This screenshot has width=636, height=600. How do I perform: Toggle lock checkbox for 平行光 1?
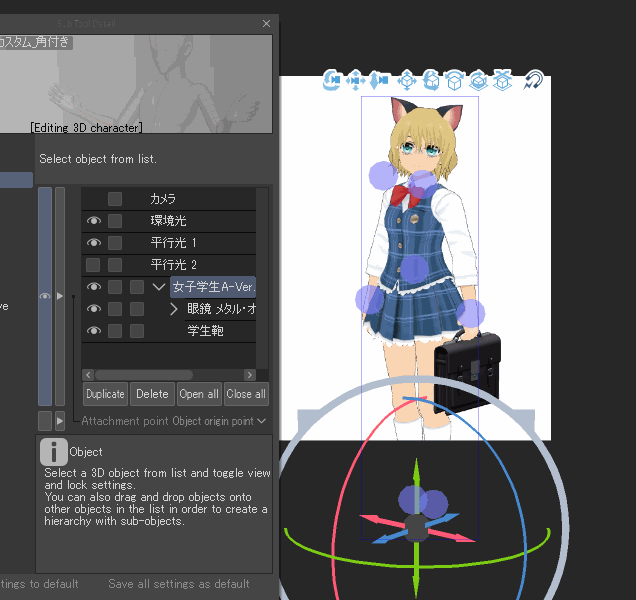point(115,243)
